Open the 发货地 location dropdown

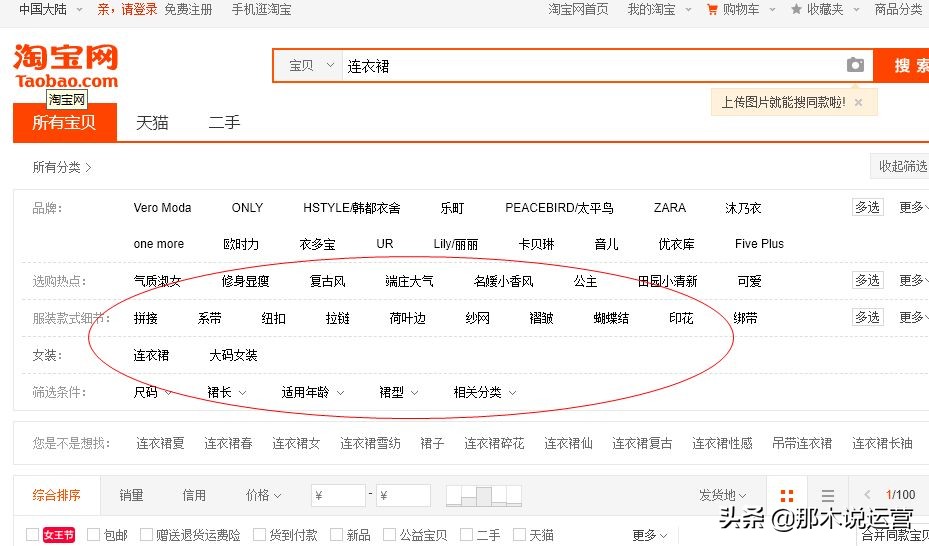(722, 495)
